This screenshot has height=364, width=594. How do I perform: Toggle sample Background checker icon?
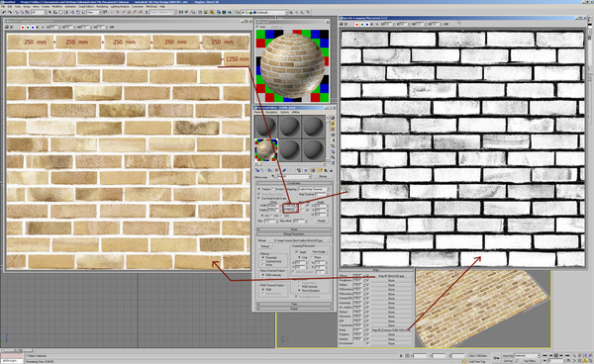click(333, 129)
